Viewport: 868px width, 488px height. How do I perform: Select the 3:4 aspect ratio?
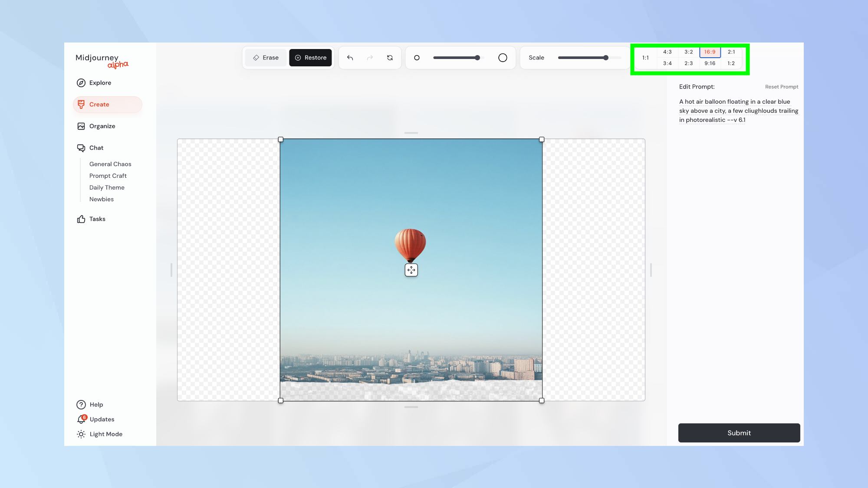[667, 64]
